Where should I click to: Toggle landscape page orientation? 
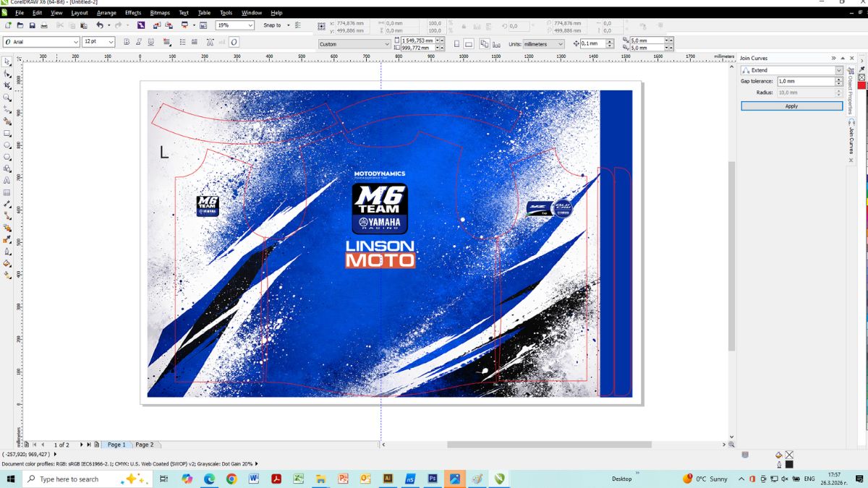[469, 44]
